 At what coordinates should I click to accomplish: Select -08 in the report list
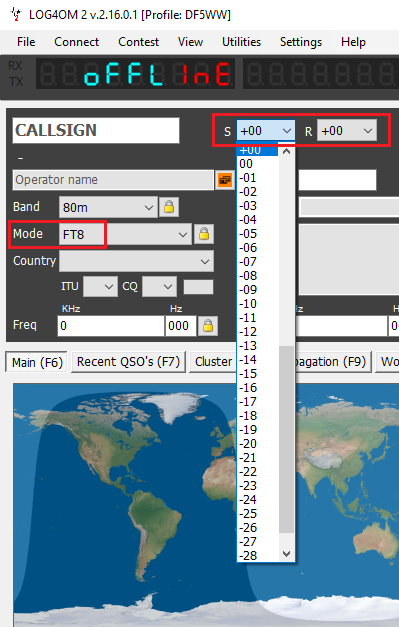[258, 276]
